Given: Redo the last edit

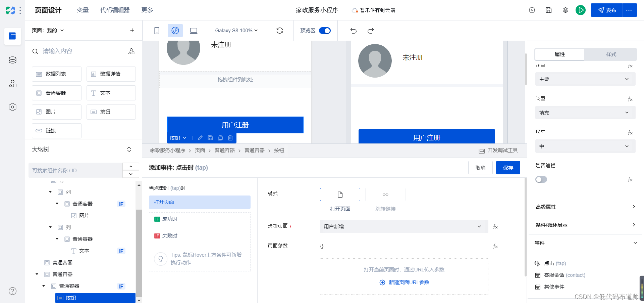Looking at the screenshot, I should [x=371, y=31].
